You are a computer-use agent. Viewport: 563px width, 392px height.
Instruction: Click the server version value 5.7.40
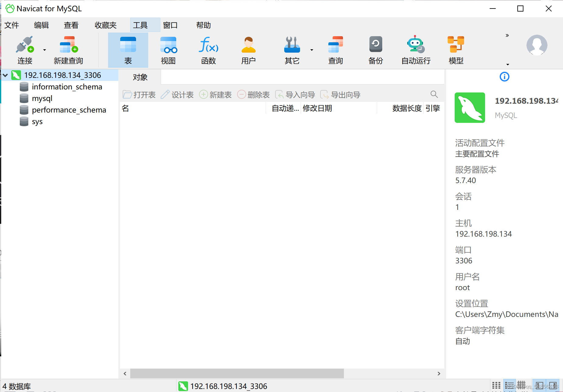point(465,180)
